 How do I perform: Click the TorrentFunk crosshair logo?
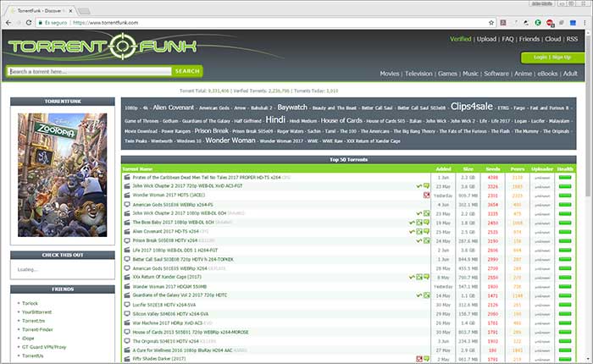122,46
